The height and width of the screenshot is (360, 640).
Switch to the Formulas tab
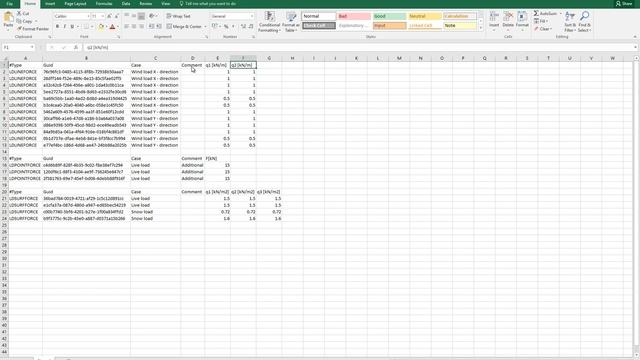pyautogui.click(x=104, y=4)
